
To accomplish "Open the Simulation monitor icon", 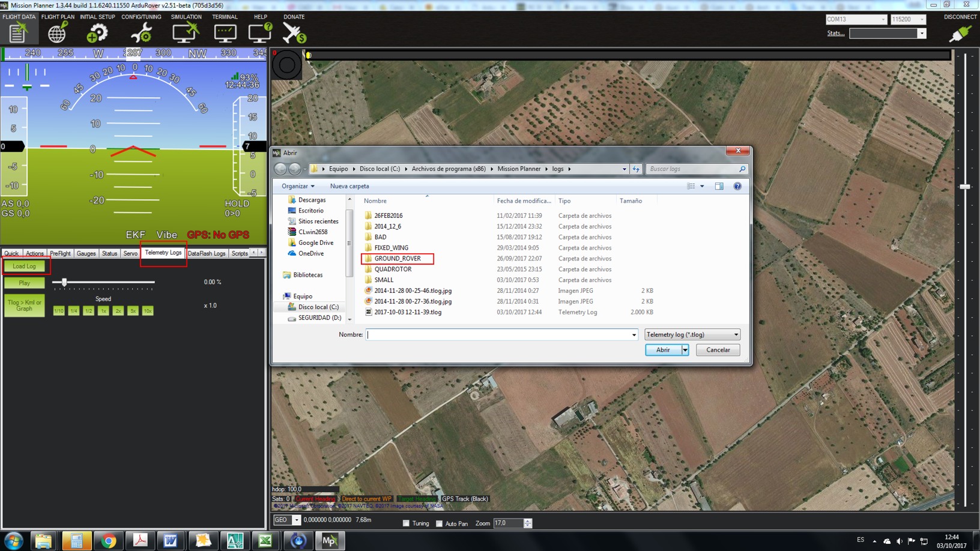I will (x=185, y=33).
